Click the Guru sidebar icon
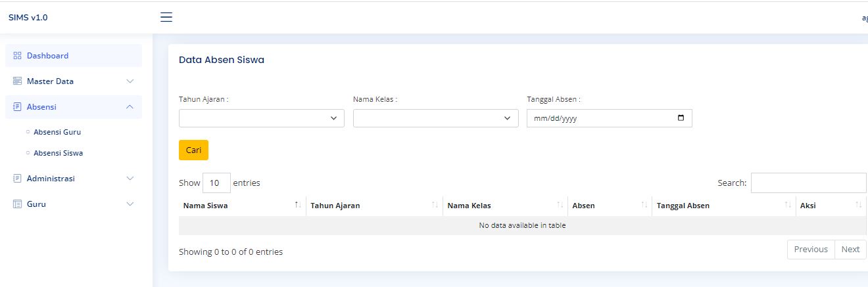868x287 pixels. [x=18, y=204]
